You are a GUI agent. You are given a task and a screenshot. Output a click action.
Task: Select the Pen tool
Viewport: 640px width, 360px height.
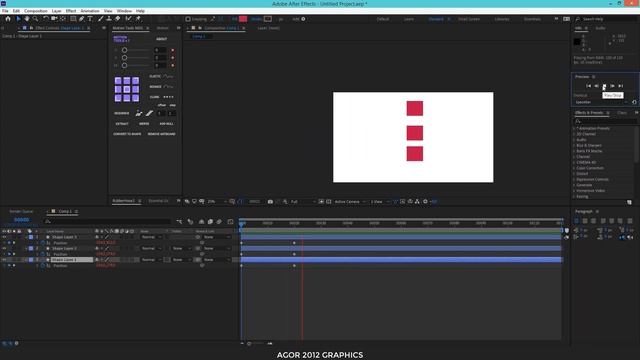click(x=82, y=19)
